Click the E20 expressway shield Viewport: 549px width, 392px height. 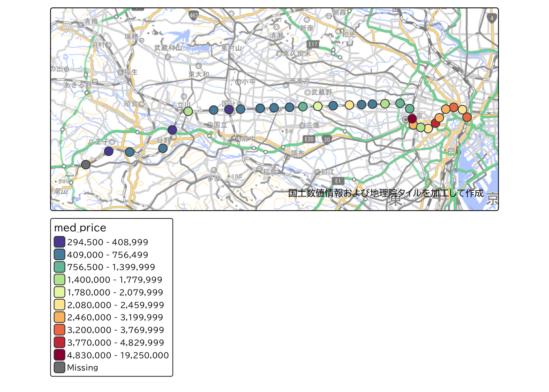tap(309, 139)
